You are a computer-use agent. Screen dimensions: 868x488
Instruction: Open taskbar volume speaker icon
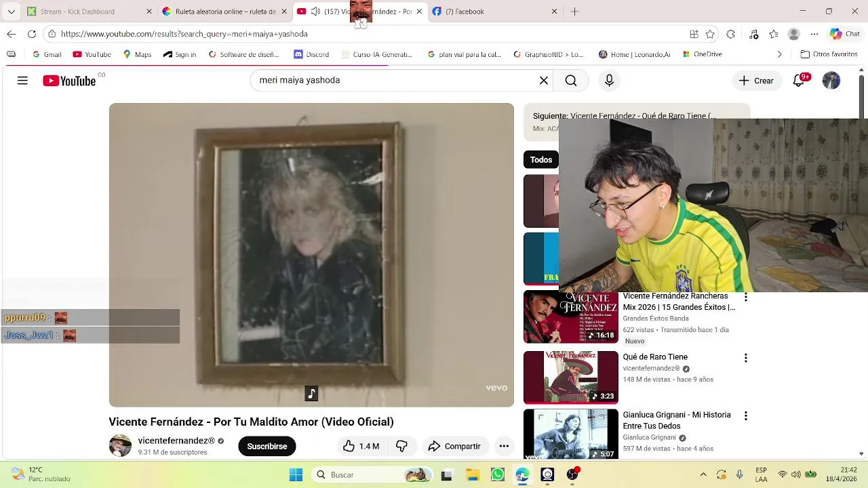coord(796,475)
